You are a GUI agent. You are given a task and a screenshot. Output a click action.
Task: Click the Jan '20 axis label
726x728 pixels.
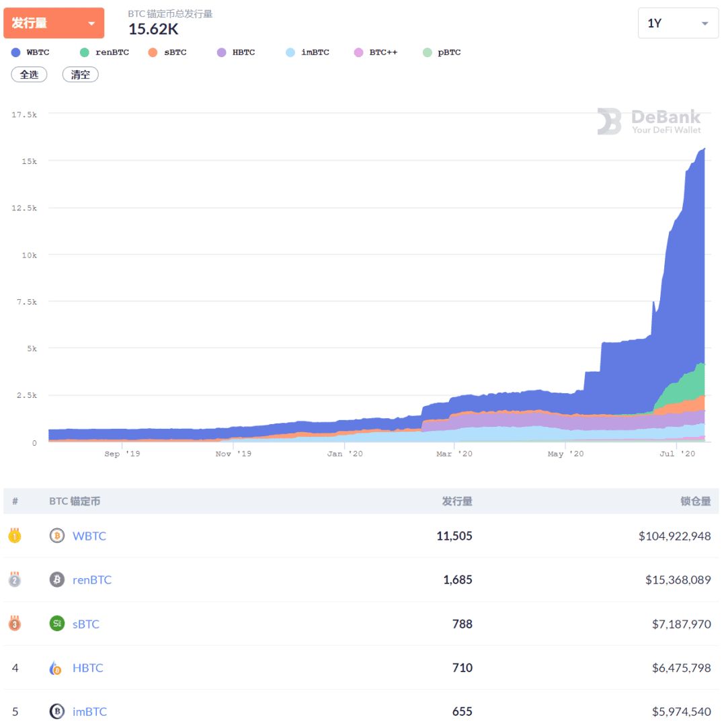coord(344,454)
